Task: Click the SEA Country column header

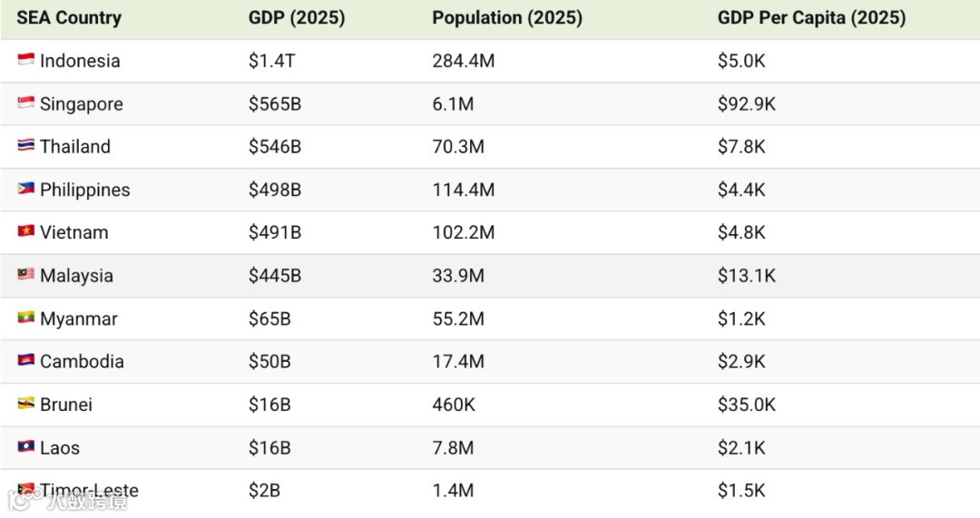Action: [69, 18]
